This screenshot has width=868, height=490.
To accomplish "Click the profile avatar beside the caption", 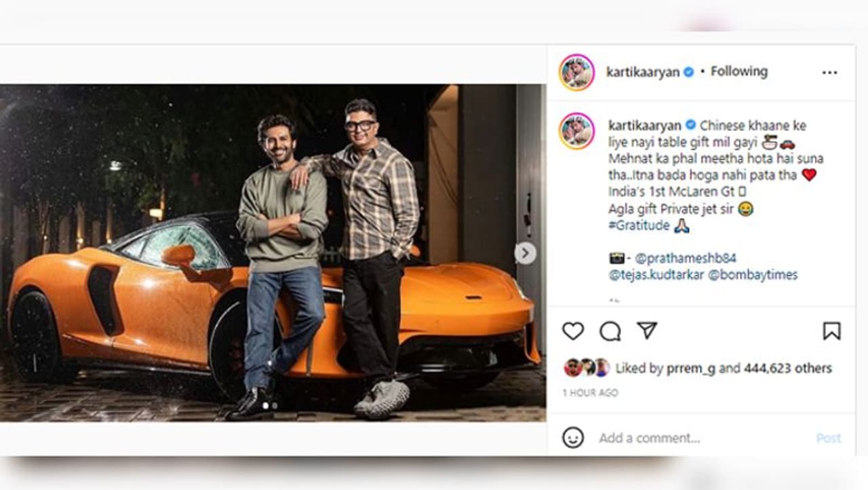I will coord(576,131).
